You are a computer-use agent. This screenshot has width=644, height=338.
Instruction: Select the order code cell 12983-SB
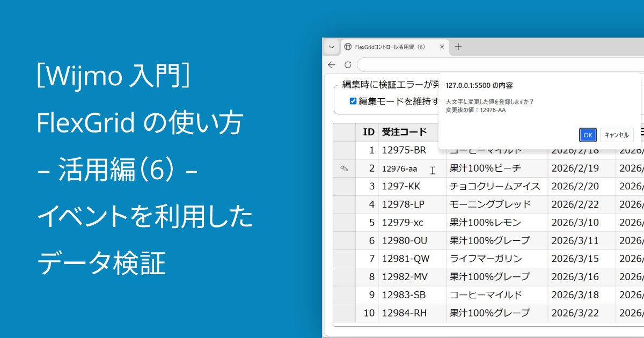412,295
